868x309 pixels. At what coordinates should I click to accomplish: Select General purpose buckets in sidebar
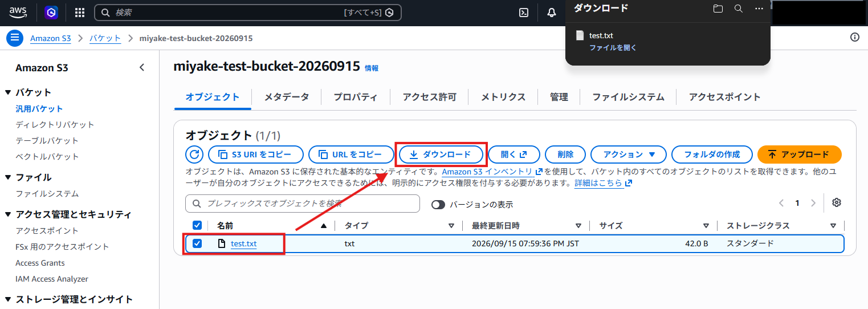point(39,108)
